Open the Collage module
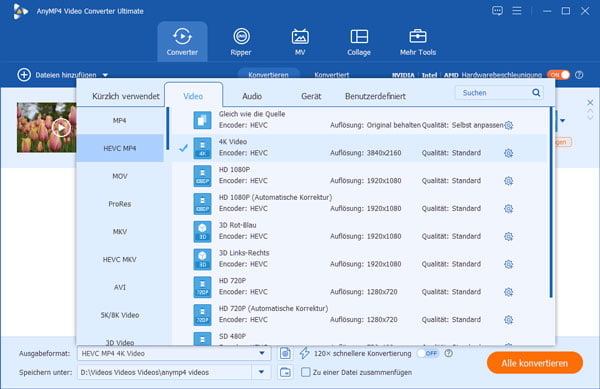600x389 pixels. pyautogui.click(x=359, y=42)
